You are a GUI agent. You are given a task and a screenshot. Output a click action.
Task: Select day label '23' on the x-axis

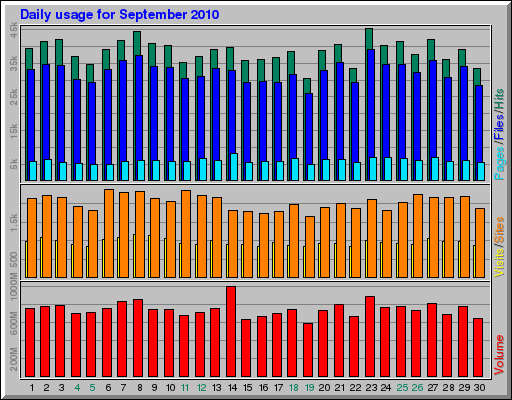click(x=371, y=388)
